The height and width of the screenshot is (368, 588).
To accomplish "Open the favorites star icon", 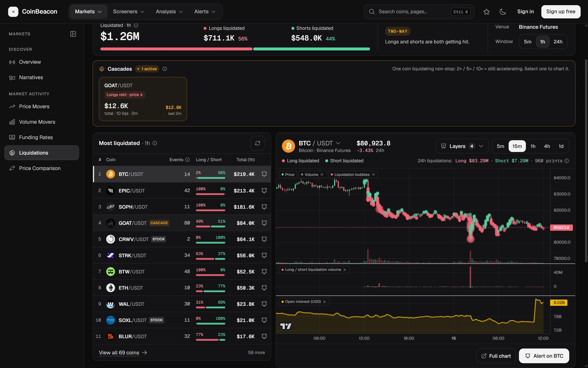I will point(486,12).
